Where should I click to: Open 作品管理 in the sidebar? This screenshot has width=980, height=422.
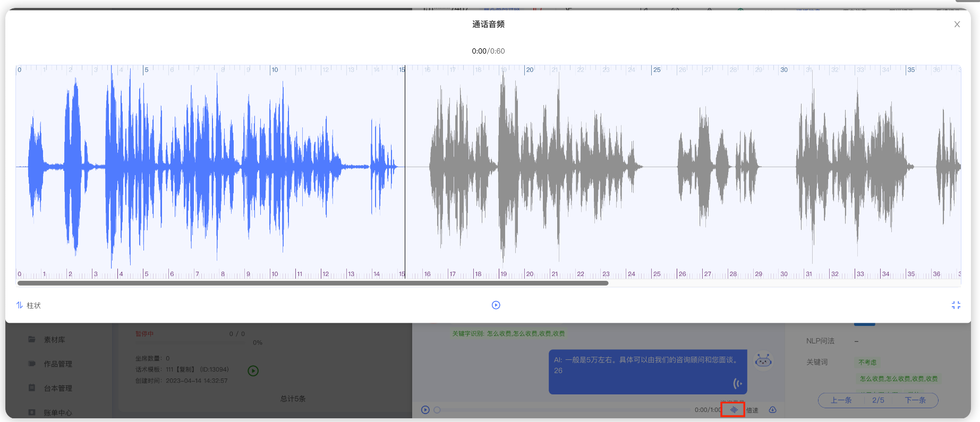point(57,364)
